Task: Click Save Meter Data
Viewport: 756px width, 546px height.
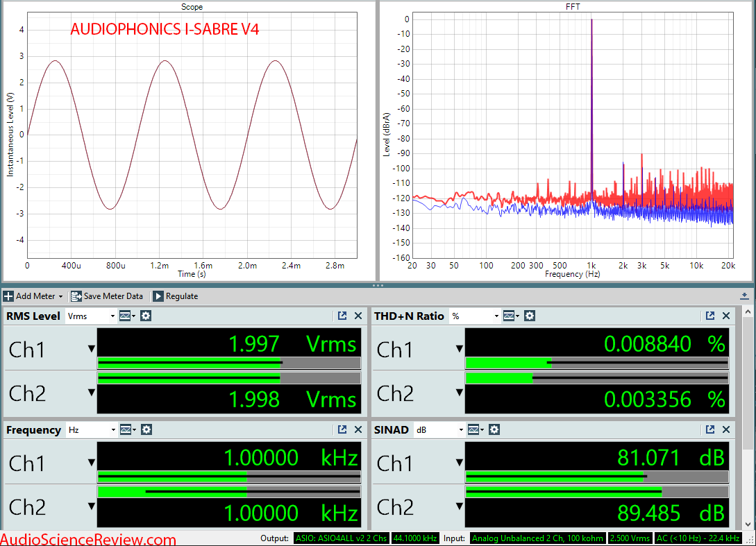Action: click(107, 296)
